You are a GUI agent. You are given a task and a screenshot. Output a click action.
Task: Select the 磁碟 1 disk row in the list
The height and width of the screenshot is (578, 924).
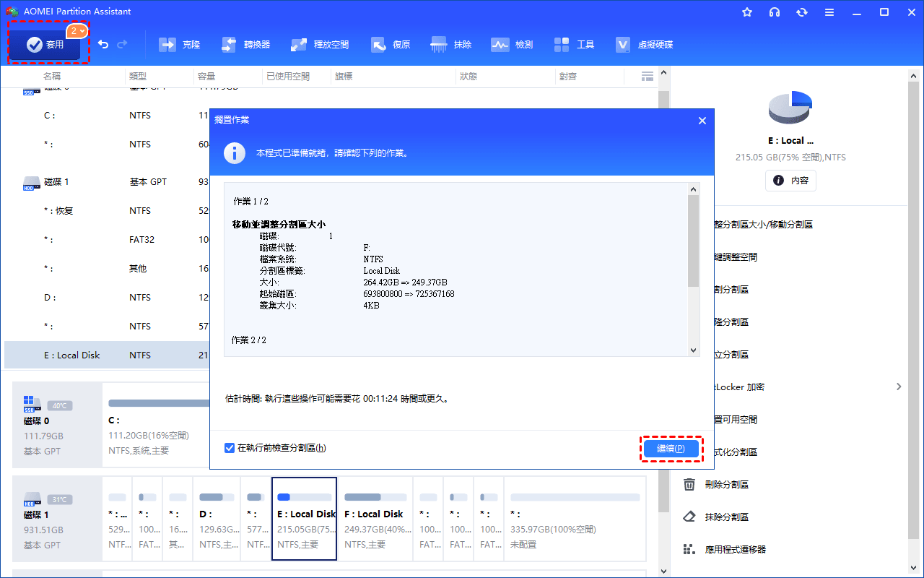tap(107, 182)
